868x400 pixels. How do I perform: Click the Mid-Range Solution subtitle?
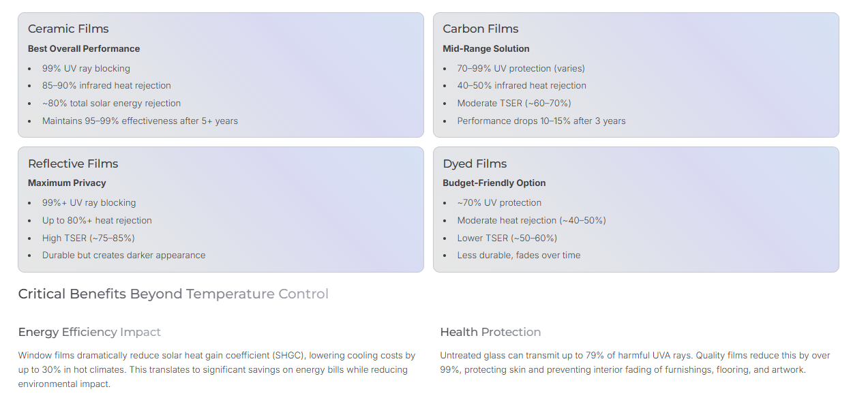(x=485, y=48)
